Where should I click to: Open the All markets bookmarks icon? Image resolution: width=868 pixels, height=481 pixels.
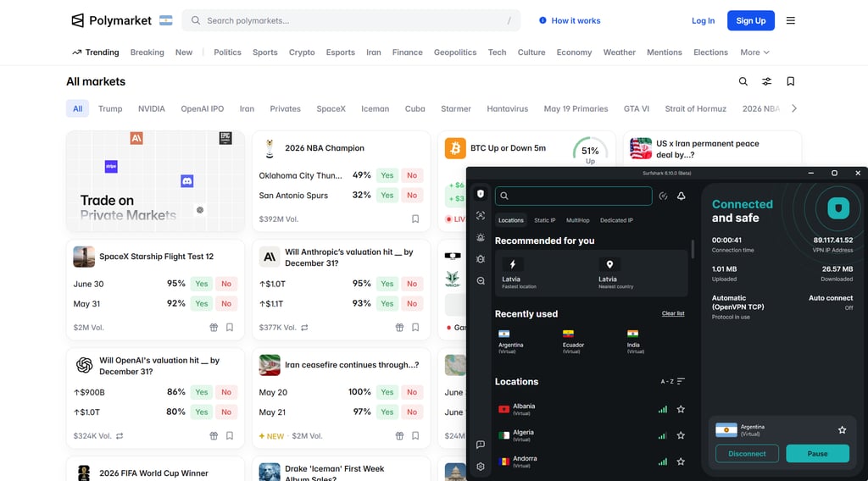[x=791, y=81]
